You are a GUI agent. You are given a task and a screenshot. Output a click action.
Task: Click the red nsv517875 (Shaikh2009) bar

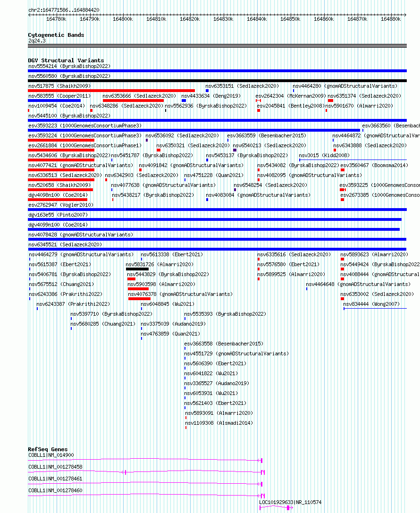pos(111,91)
